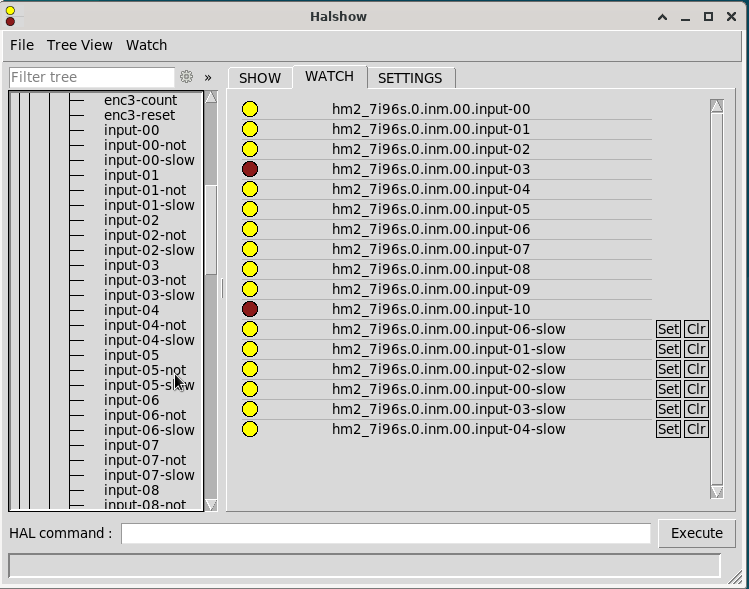Click Clr for input-02-slow
Image resolution: width=749 pixels, height=589 pixels.
(696, 369)
